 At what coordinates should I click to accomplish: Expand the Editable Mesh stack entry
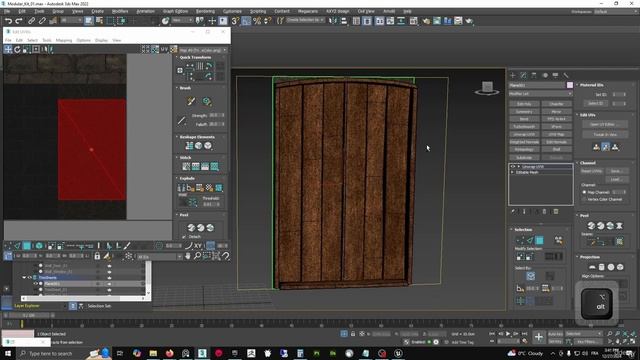pos(513,172)
